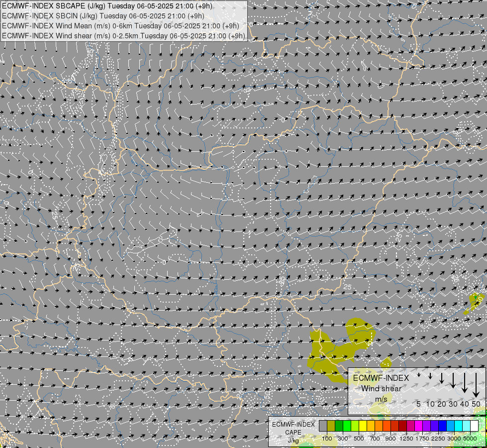Pick the violet swatch after 1750
This screenshot has height=448, width=487.
427,426
